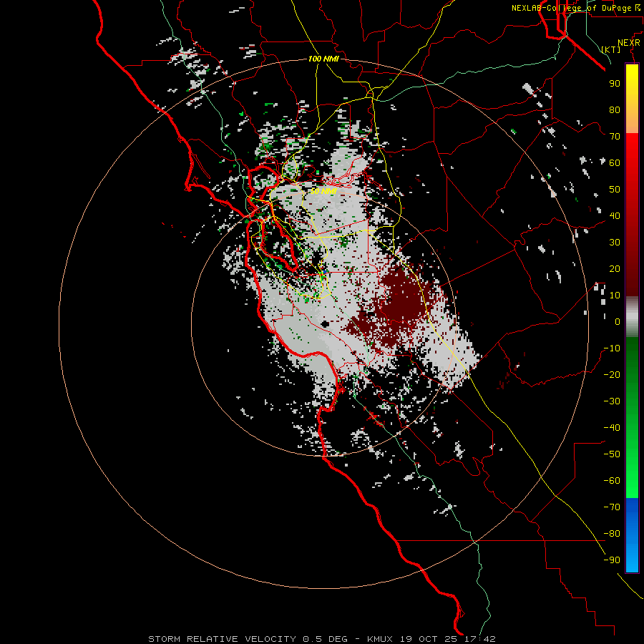
Task: Click the -10 value on the velocity scale
Action: click(x=612, y=348)
